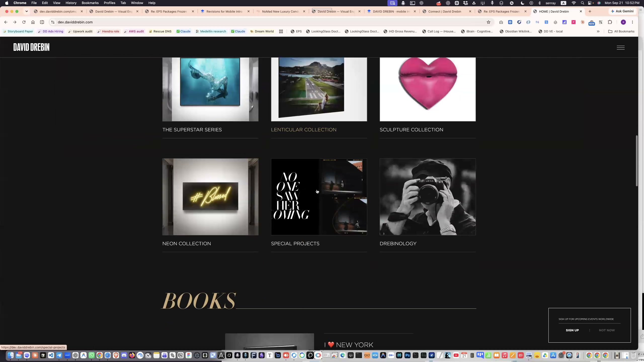
Task: Reload the current page
Action: tap(24, 22)
